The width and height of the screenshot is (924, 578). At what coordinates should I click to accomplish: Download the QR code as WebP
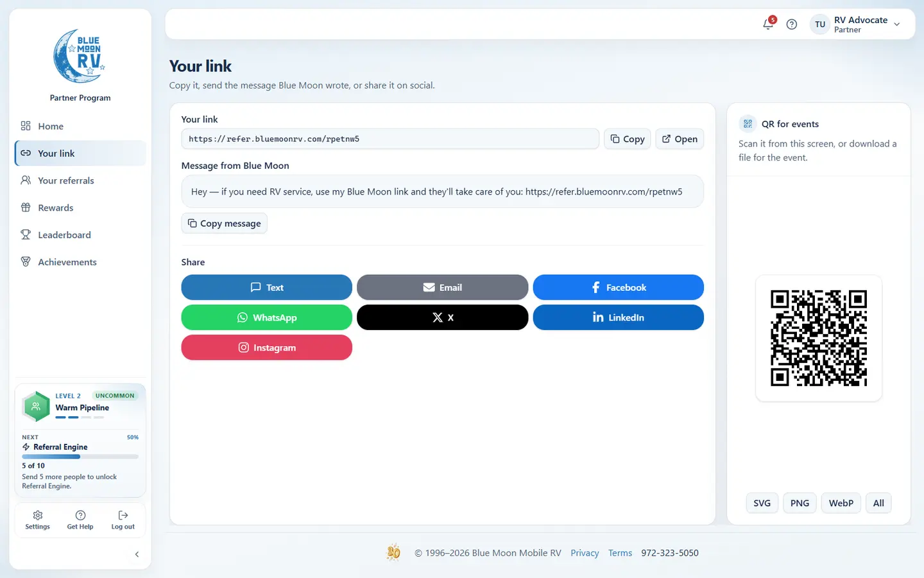(841, 503)
